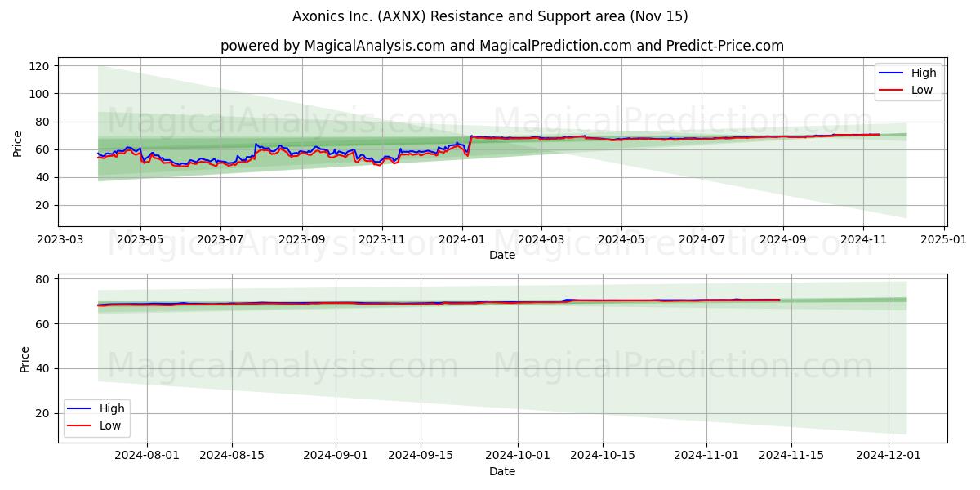Click the '2024-01' tick label

(463, 239)
